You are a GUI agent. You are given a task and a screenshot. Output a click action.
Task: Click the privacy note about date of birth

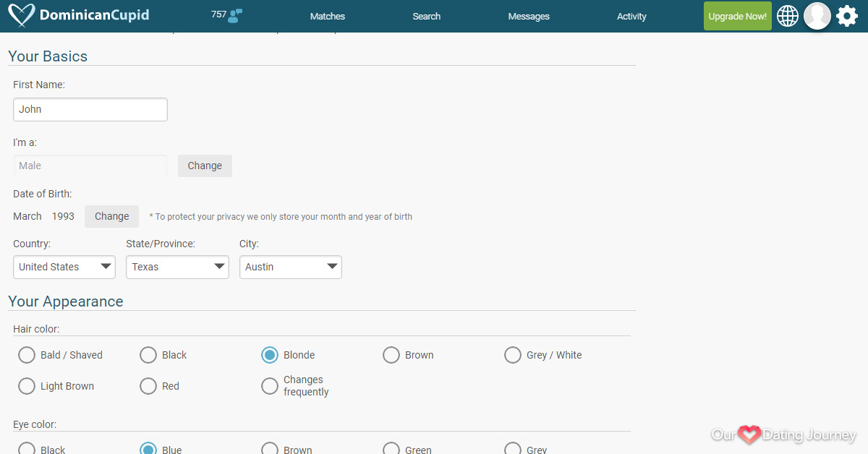point(281,217)
